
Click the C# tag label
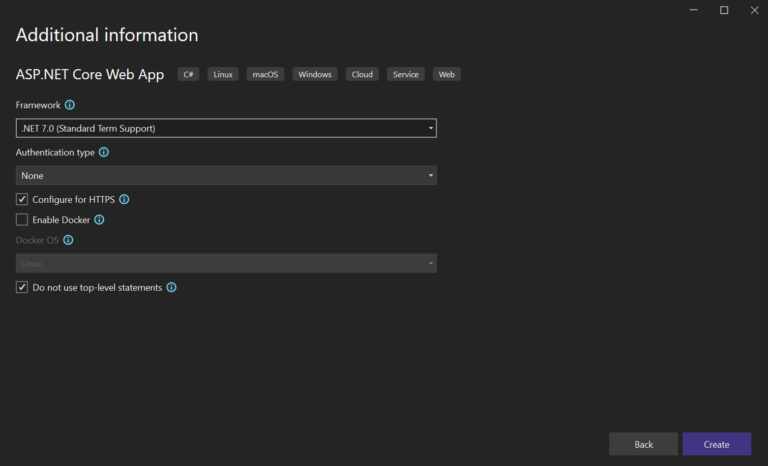[188, 75]
